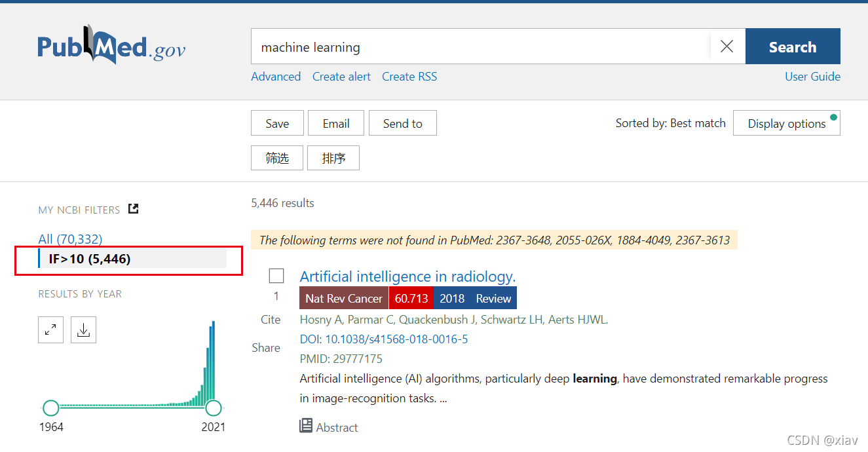Open the User Guide

(x=812, y=77)
